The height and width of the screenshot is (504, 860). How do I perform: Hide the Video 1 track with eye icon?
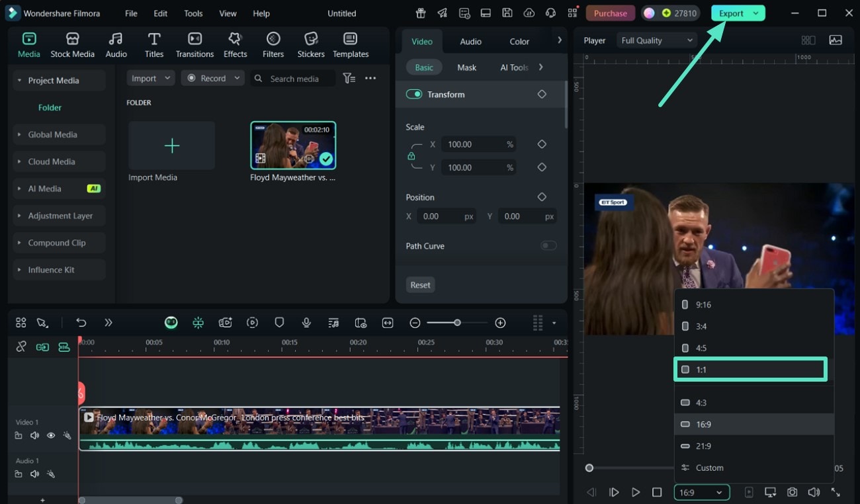(x=50, y=436)
